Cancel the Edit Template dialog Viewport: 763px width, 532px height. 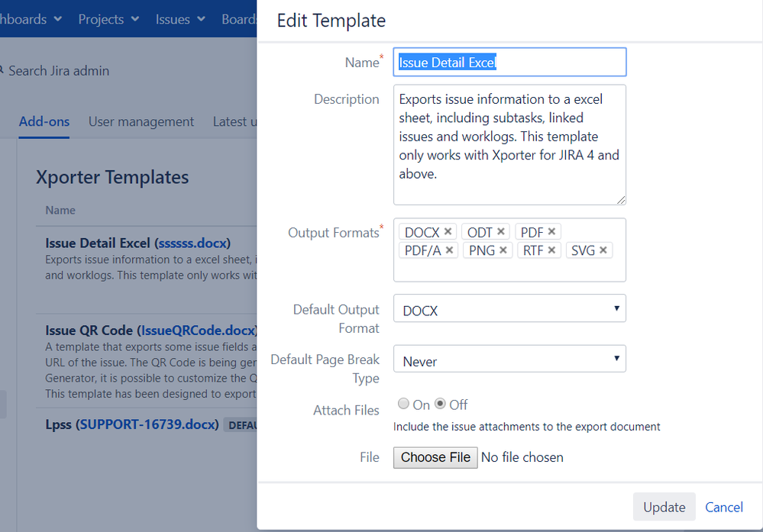(x=724, y=508)
